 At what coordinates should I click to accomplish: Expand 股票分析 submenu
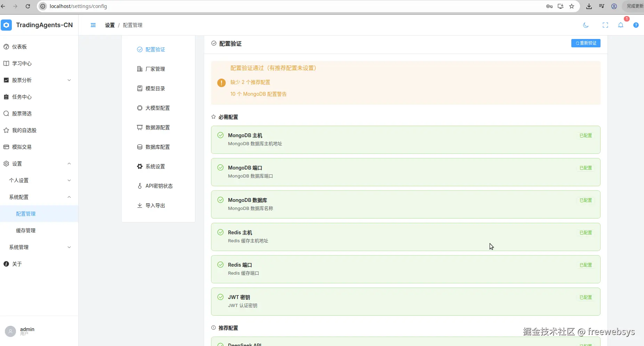[39, 80]
